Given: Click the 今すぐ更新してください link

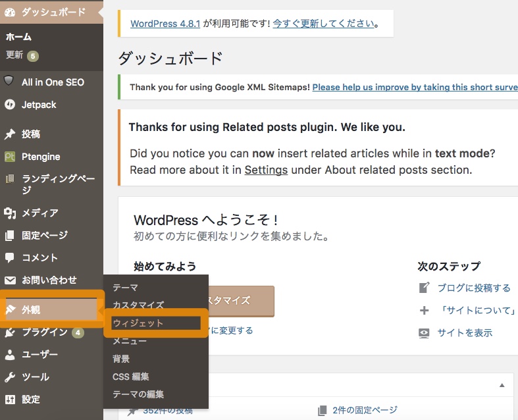Looking at the screenshot, I should click(323, 24).
